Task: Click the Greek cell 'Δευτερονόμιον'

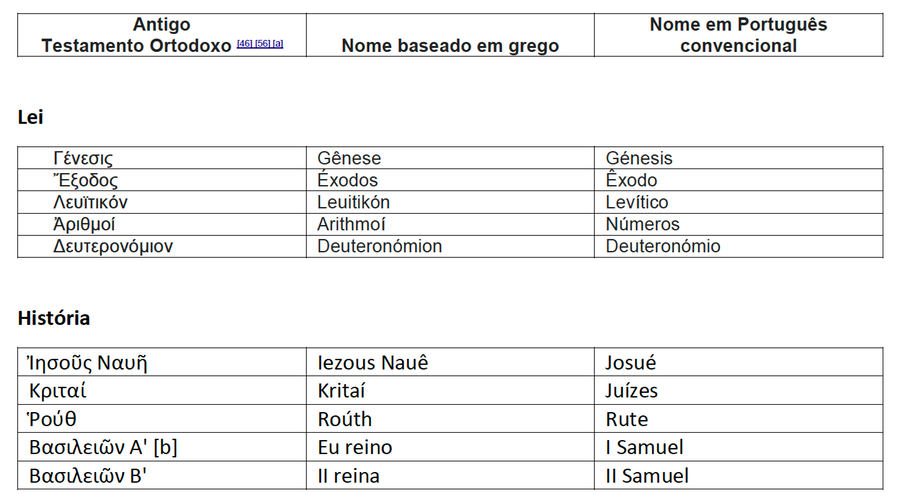Action: point(162,246)
